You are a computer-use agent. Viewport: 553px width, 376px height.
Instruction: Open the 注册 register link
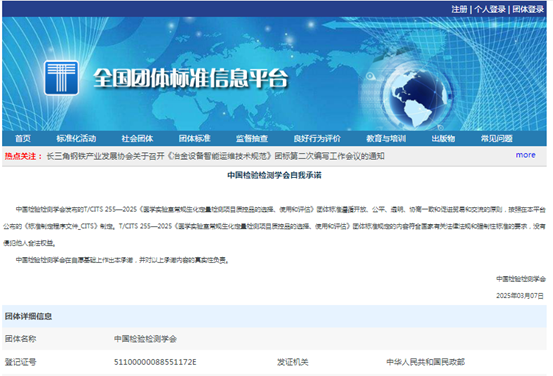tap(459, 9)
